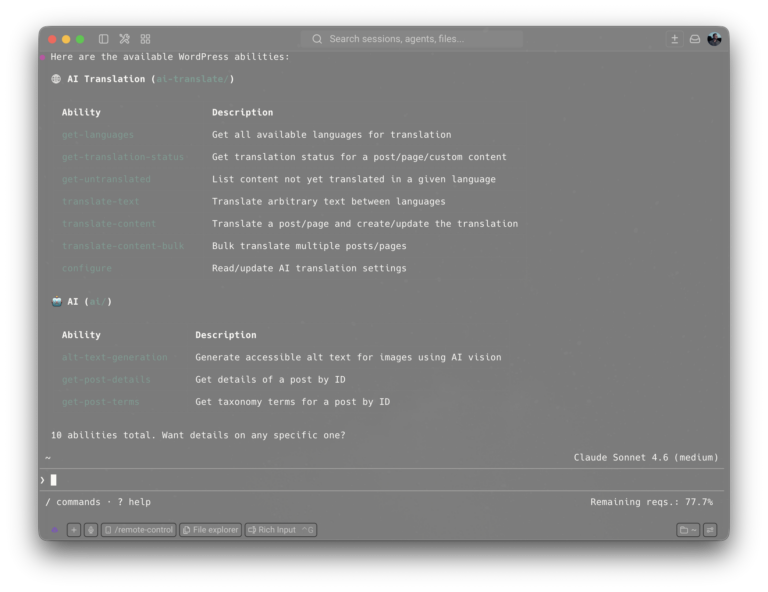
Task: Click the tools icon in title bar
Action: click(x=125, y=39)
